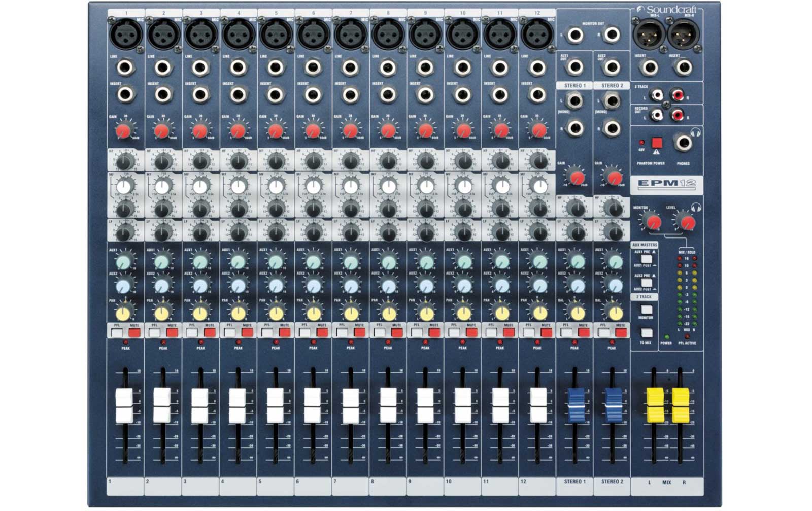The height and width of the screenshot is (511, 812).
Task: Push the 2 TRACK TO MIX button
Action: [x=646, y=333]
